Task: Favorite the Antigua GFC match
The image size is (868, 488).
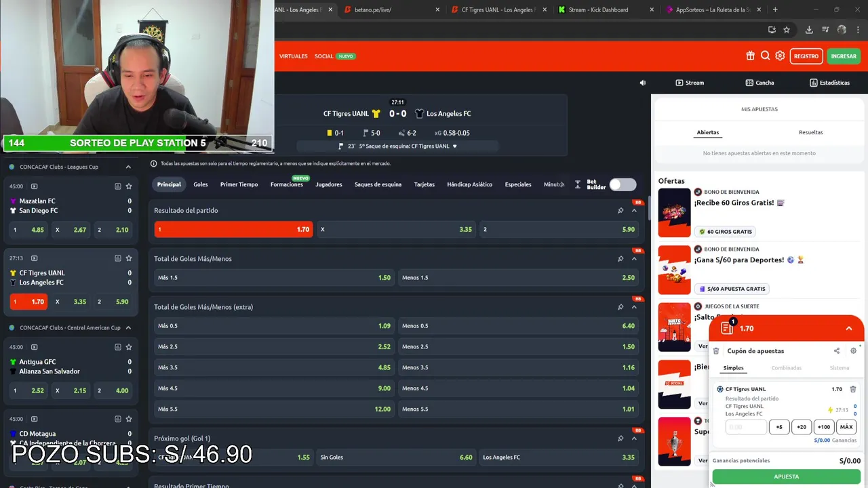Action: point(129,347)
